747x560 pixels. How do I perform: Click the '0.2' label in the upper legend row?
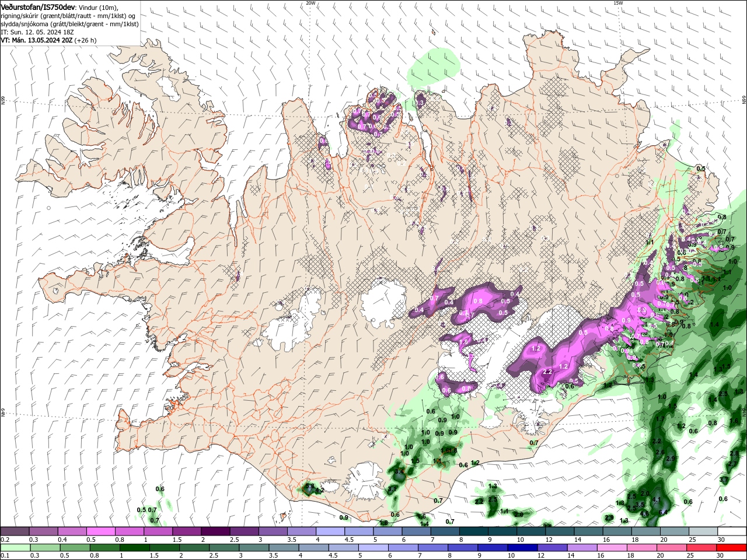pos(5,540)
